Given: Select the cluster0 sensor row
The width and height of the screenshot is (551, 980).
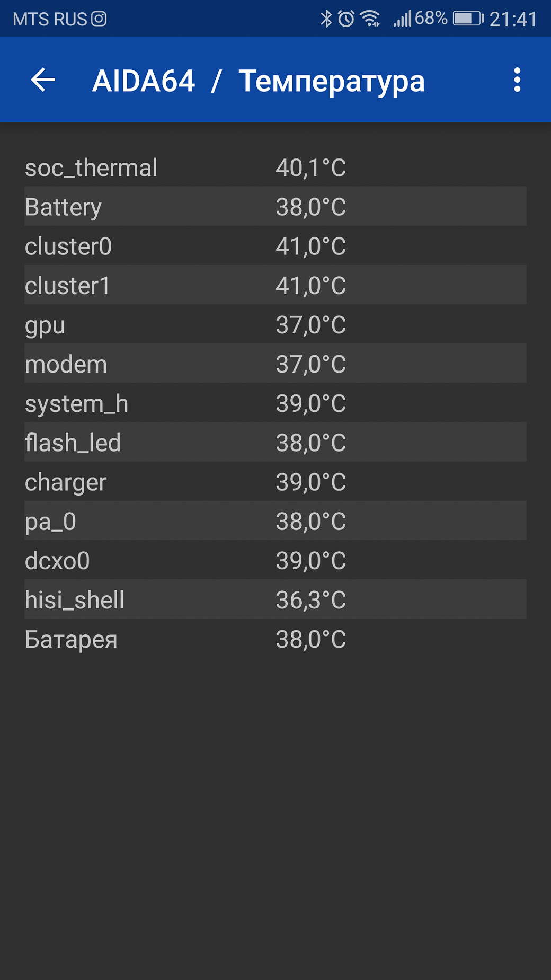Looking at the screenshot, I should click(275, 246).
